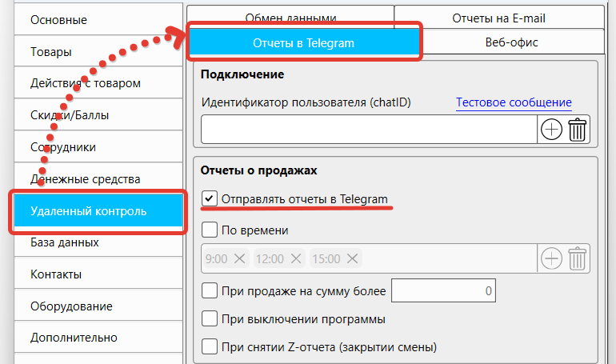Remove the 9:00 time tag

click(240, 258)
